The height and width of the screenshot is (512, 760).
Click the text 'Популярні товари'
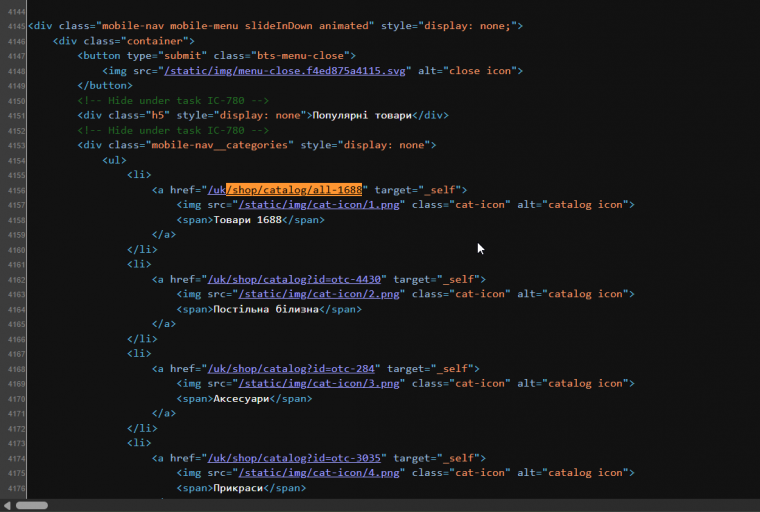point(362,115)
